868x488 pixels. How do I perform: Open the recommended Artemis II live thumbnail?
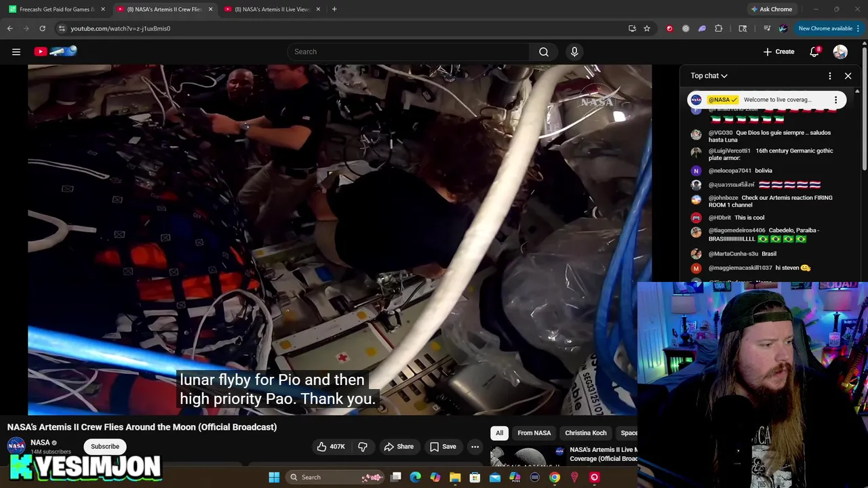(x=527, y=457)
